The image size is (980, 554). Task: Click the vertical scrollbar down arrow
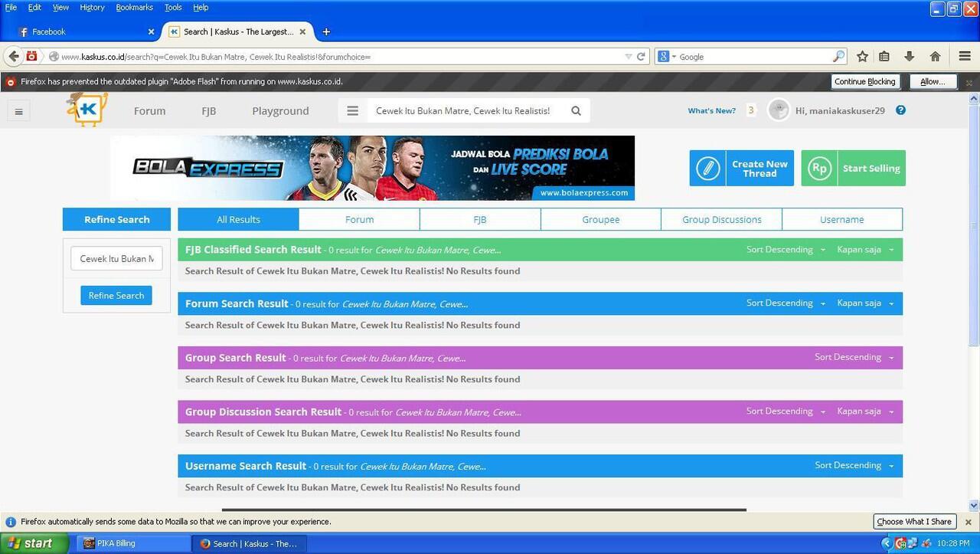click(974, 505)
